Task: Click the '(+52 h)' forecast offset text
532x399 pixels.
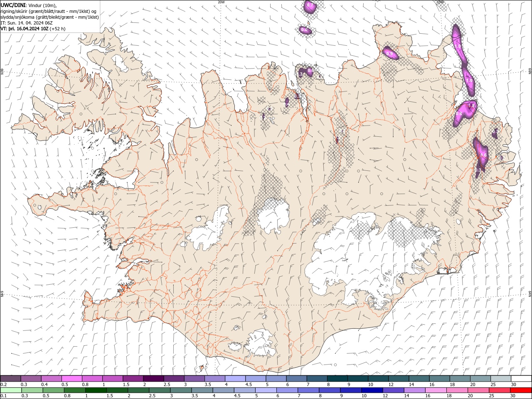Action: tap(57, 29)
